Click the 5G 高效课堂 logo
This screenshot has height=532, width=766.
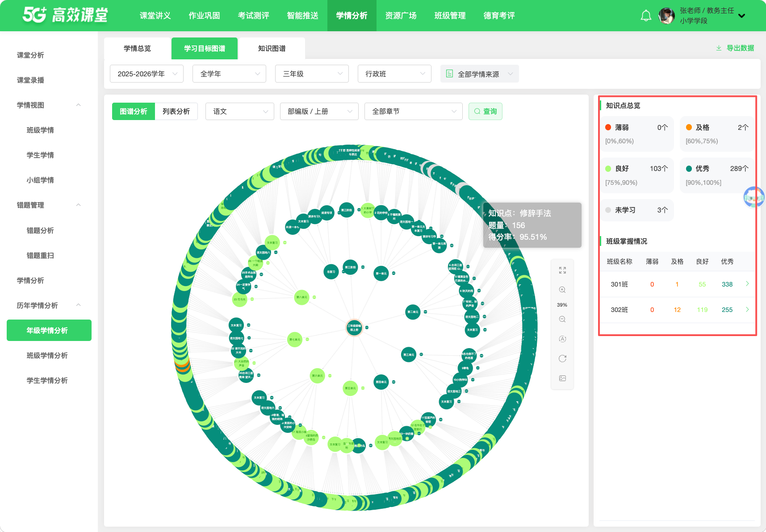[x=65, y=15]
